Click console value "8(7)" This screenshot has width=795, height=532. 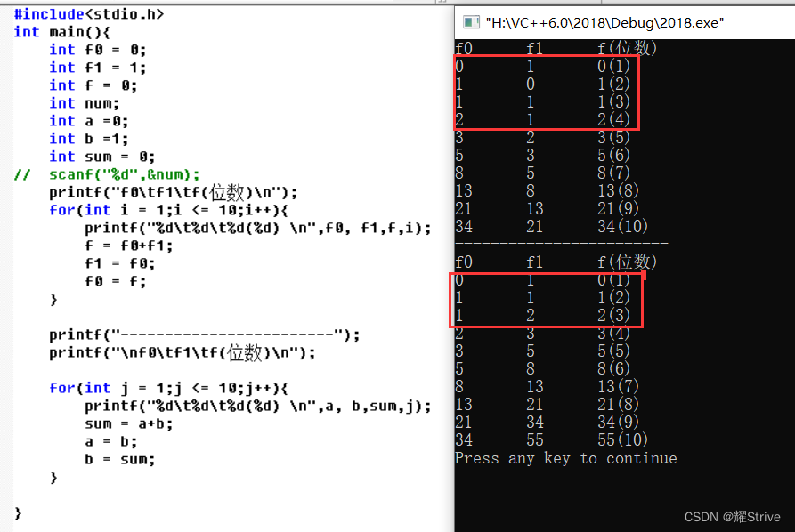click(613, 173)
